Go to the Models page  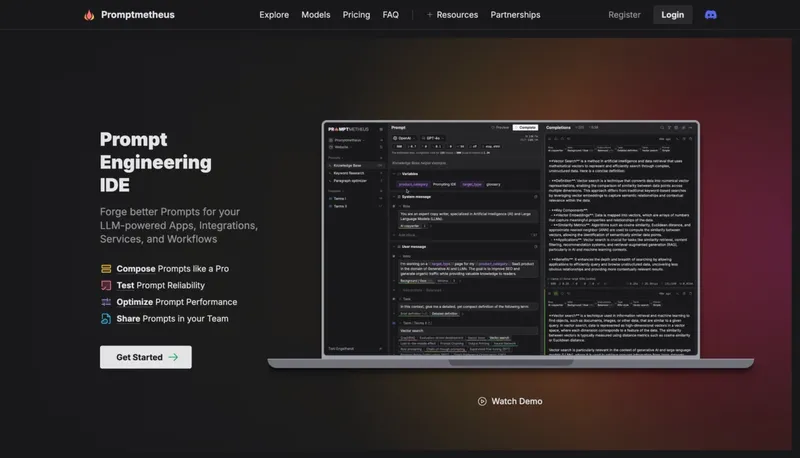point(316,15)
